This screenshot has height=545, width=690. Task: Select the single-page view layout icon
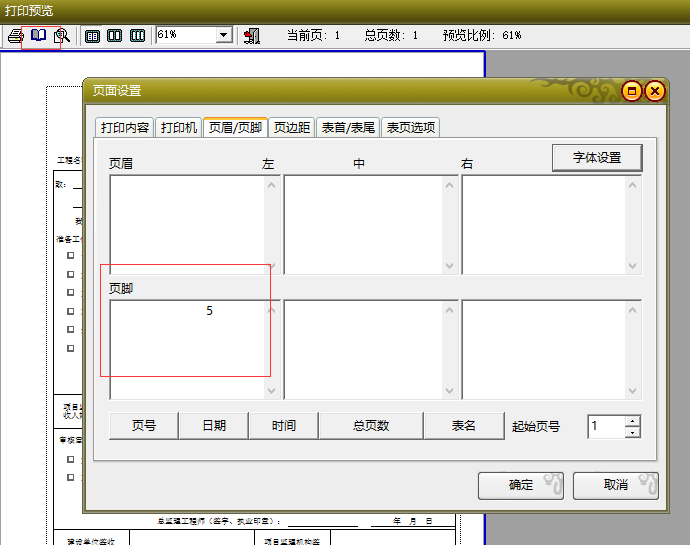(x=93, y=36)
